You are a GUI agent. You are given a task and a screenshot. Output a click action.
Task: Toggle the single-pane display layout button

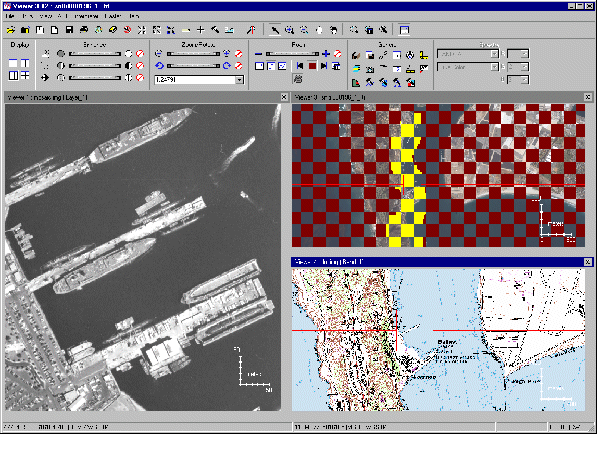pos(13,63)
